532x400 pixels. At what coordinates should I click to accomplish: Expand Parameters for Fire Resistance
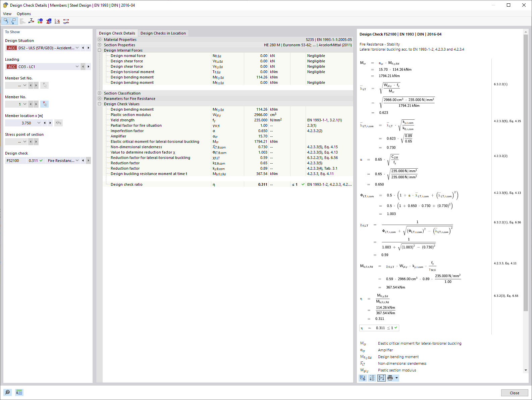[x=100, y=99]
